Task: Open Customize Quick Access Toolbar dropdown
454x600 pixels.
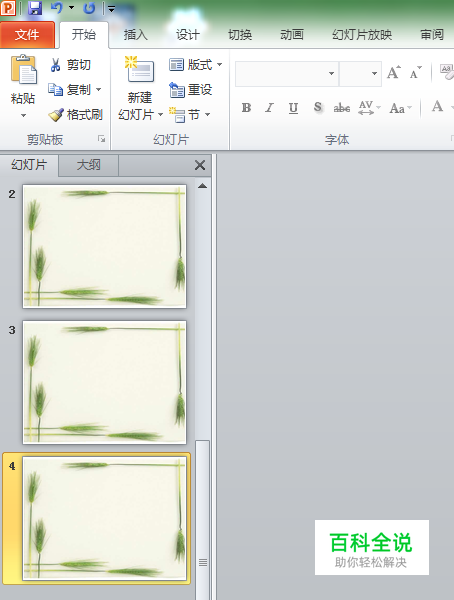Action: coord(111,9)
